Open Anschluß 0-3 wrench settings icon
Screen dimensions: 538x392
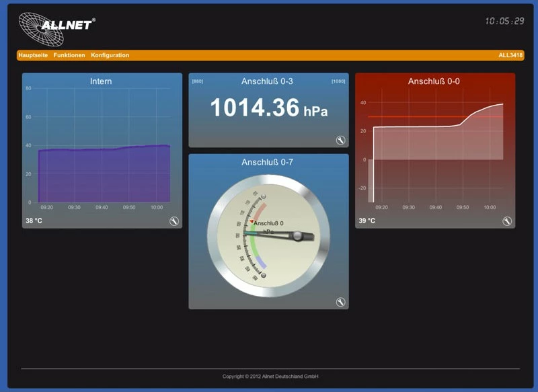coord(341,139)
